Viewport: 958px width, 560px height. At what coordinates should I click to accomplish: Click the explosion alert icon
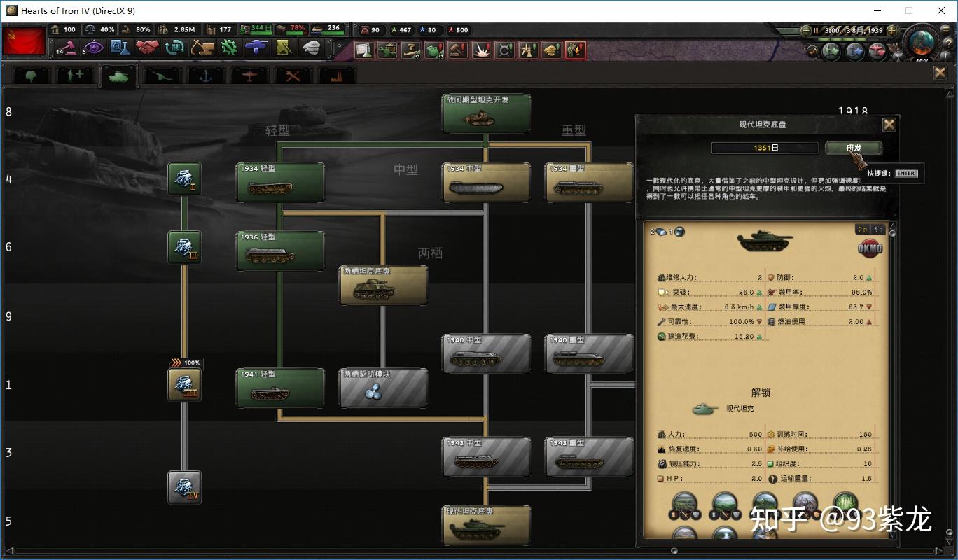(480, 50)
